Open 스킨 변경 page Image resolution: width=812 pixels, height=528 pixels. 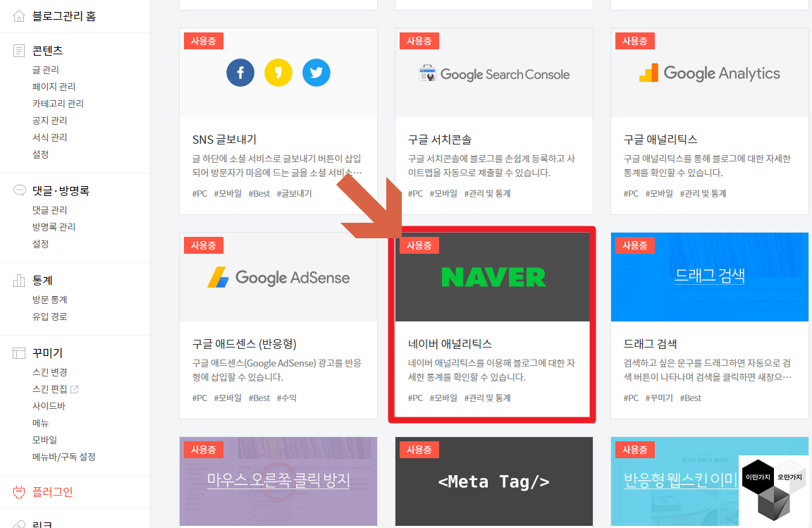point(50,372)
